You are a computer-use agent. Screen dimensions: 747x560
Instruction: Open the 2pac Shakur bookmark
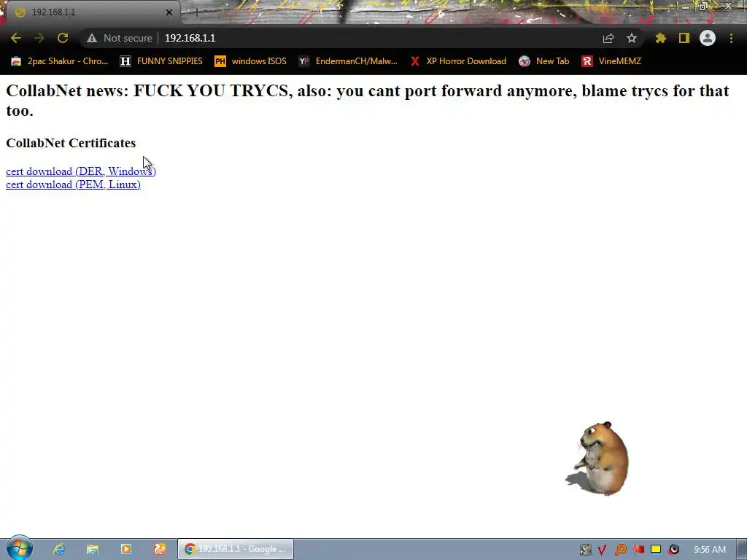click(x=60, y=61)
